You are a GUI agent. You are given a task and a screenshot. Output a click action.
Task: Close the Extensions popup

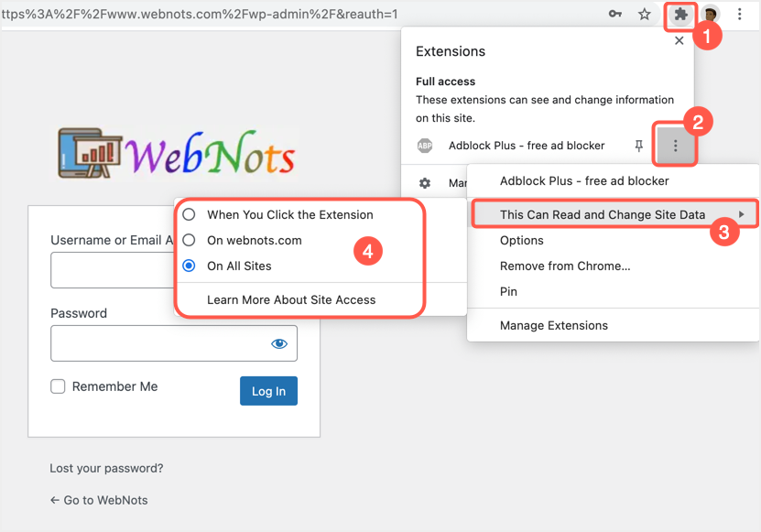(679, 40)
